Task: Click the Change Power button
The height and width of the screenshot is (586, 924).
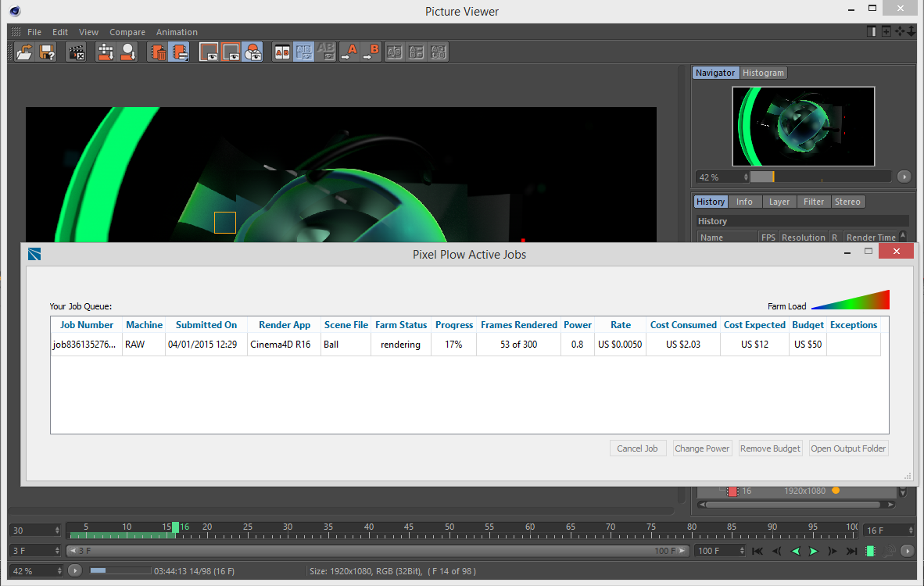Action: tap(702, 448)
